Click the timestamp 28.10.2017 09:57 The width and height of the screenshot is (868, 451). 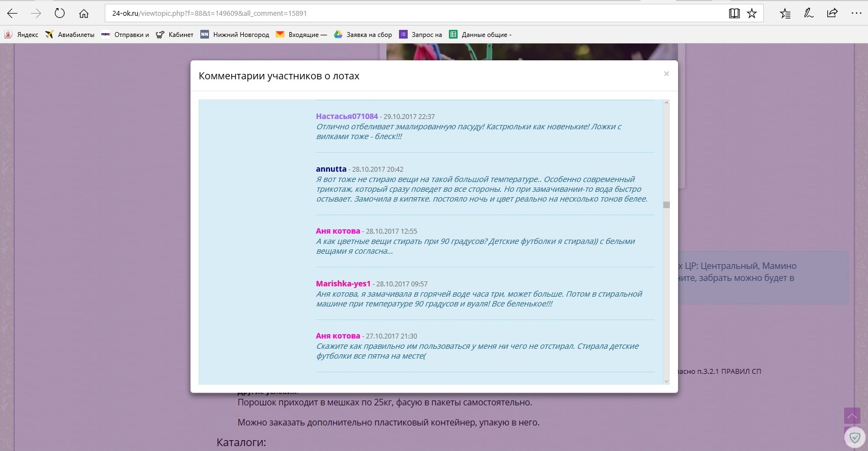[x=402, y=284]
